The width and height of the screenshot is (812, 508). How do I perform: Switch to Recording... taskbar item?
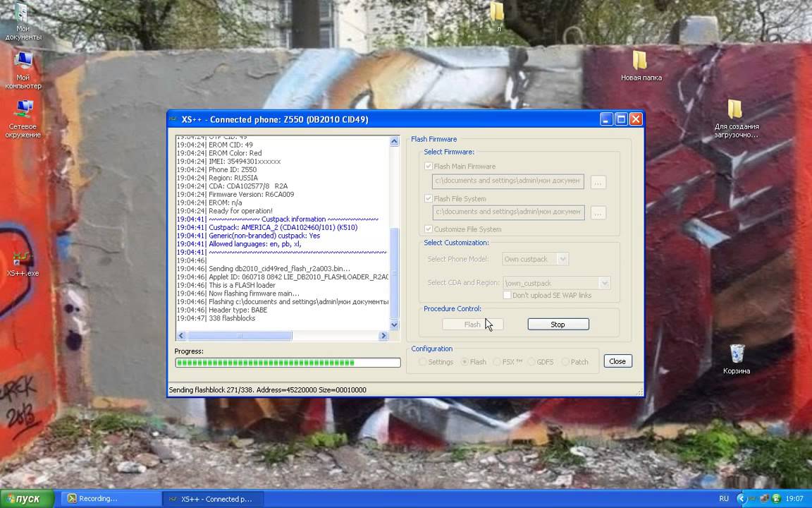pos(110,499)
